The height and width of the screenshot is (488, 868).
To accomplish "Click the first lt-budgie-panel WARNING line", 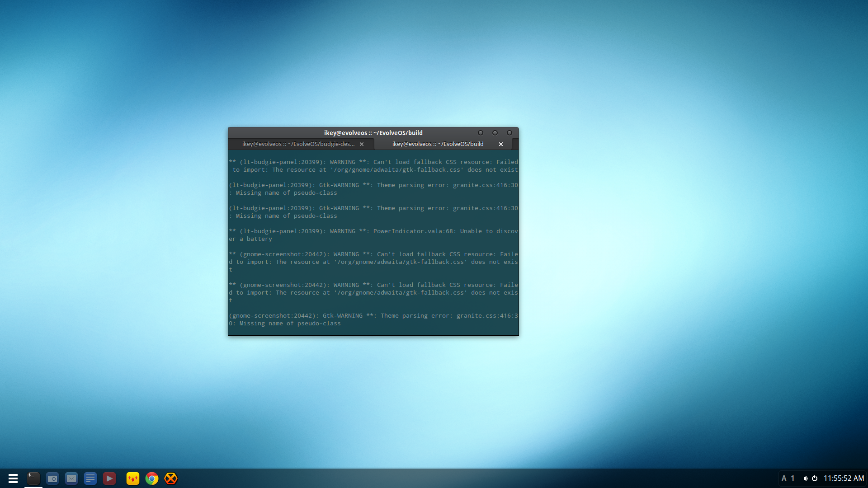I will coord(373,162).
